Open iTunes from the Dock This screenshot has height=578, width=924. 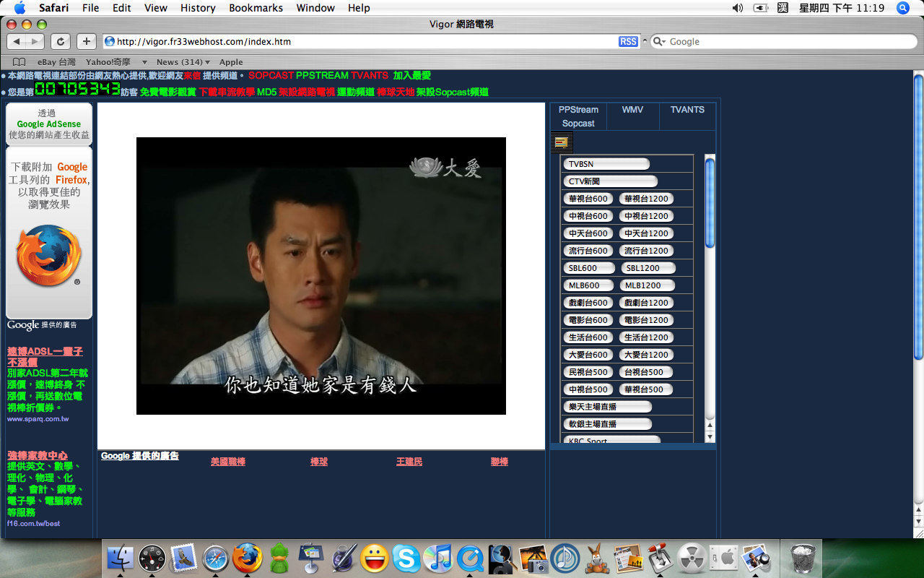[437, 558]
